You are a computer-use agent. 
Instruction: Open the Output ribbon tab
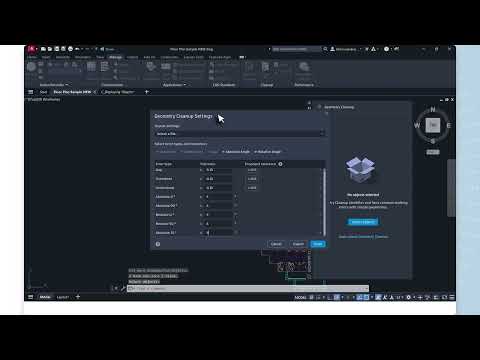[x=132, y=57]
